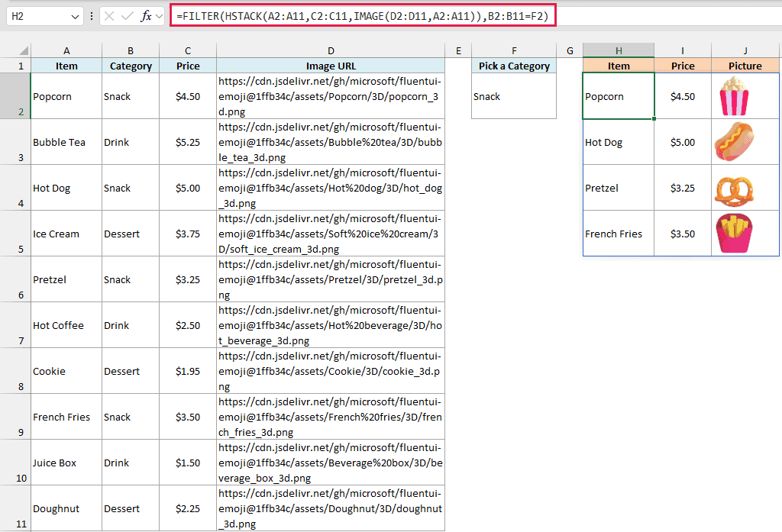Select the 'Hot Dog' result cell in column H
This screenshot has width=782, height=532.
click(619, 142)
